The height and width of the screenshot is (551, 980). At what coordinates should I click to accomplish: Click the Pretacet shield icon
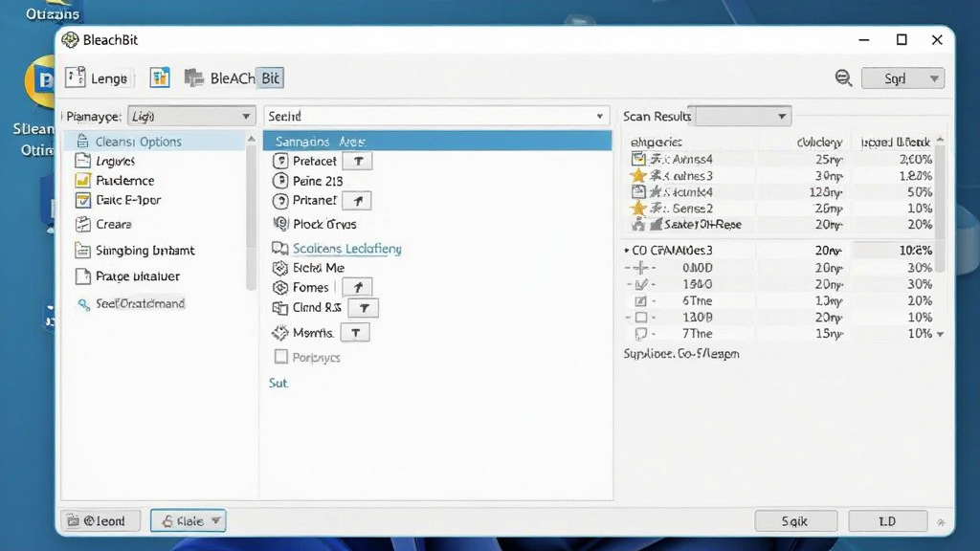[280, 161]
